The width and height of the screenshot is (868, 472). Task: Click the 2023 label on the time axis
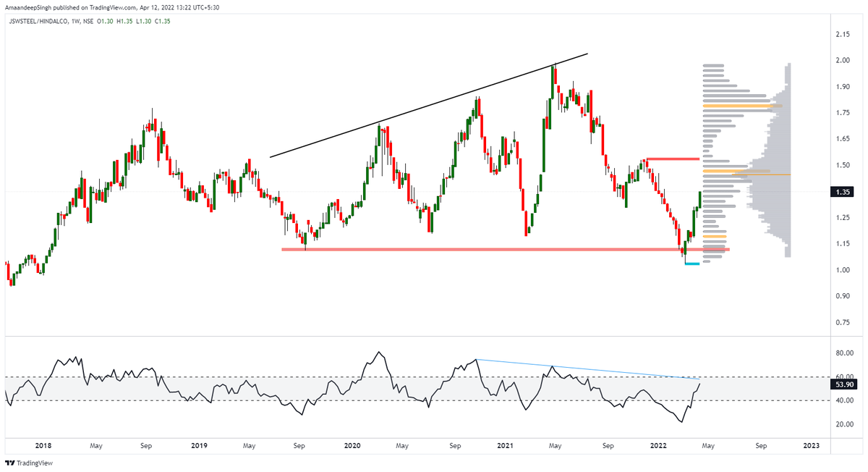pos(812,446)
